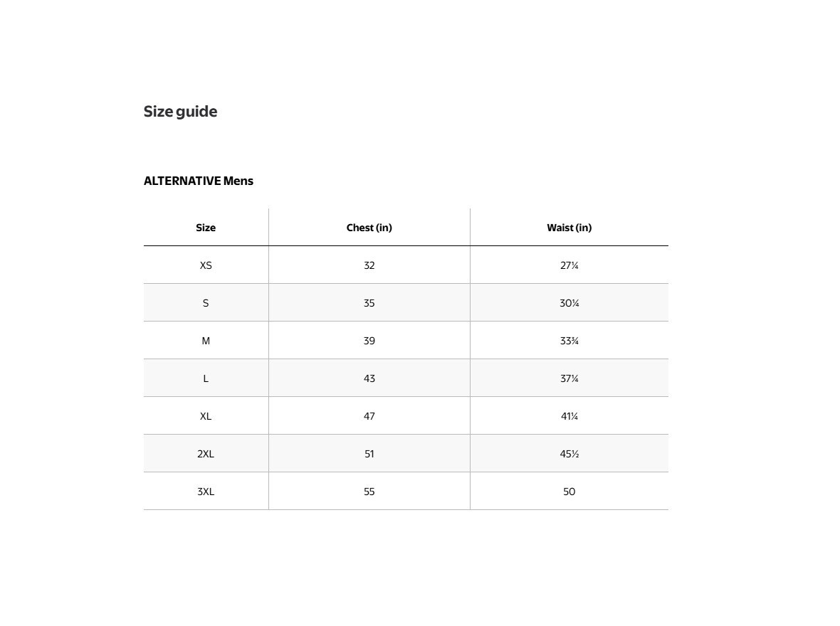
Task: Select the 3XL size cell
Action: pos(206,492)
